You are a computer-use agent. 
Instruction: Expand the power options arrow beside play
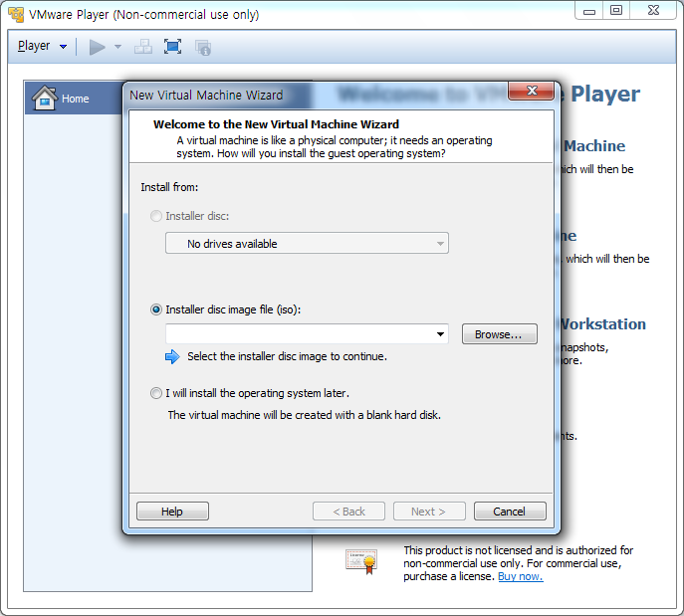coord(117,47)
